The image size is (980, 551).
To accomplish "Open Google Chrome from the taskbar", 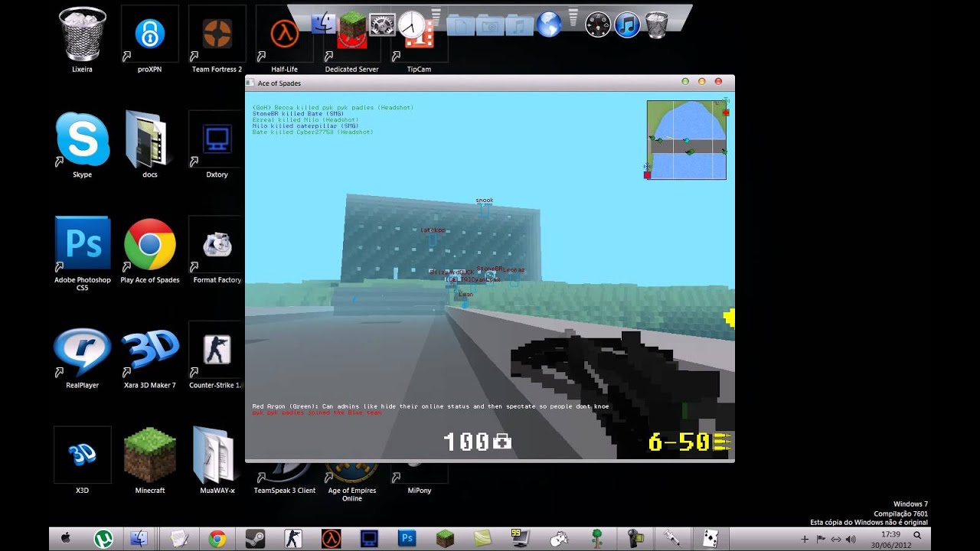I will point(217,539).
